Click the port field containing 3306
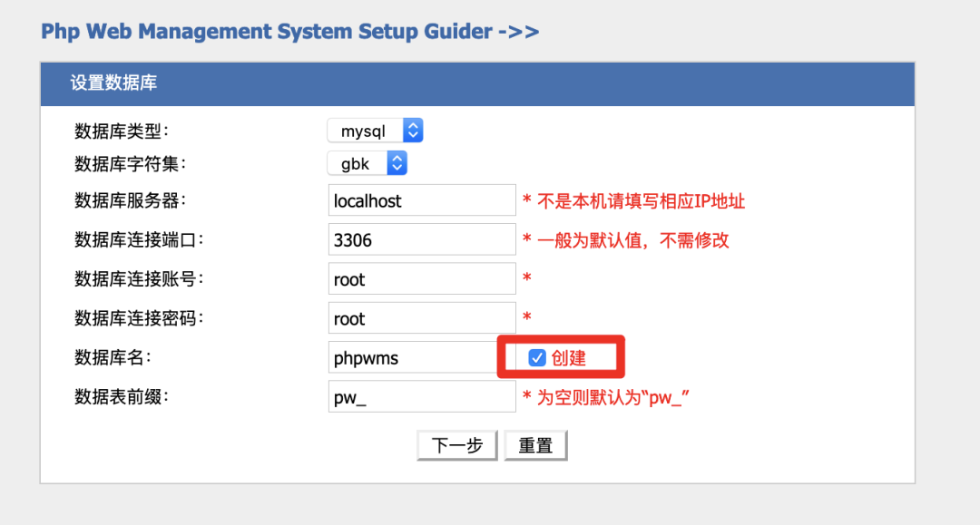The width and height of the screenshot is (980, 525). click(x=422, y=239)
